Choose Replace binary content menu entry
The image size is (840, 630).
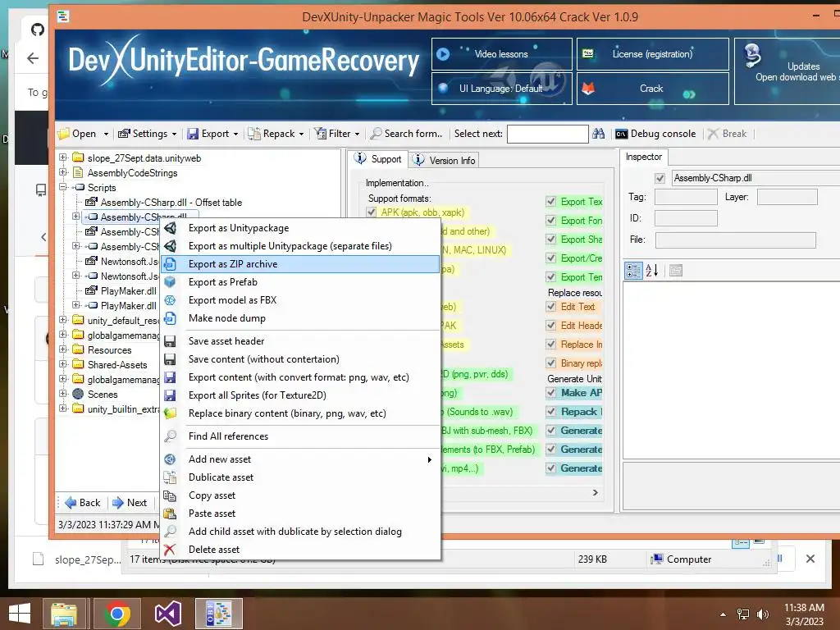[300, 413]
